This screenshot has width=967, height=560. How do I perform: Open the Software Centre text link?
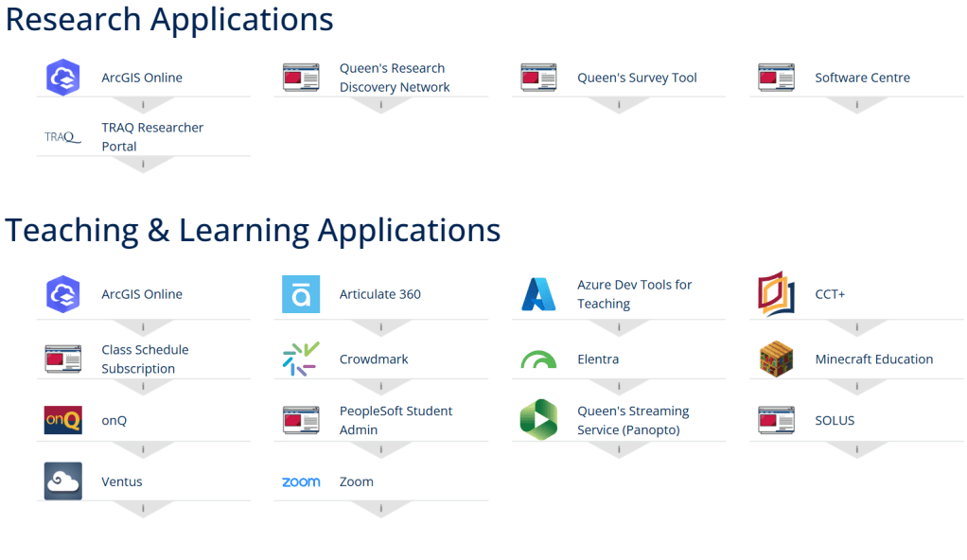[862, 78]
